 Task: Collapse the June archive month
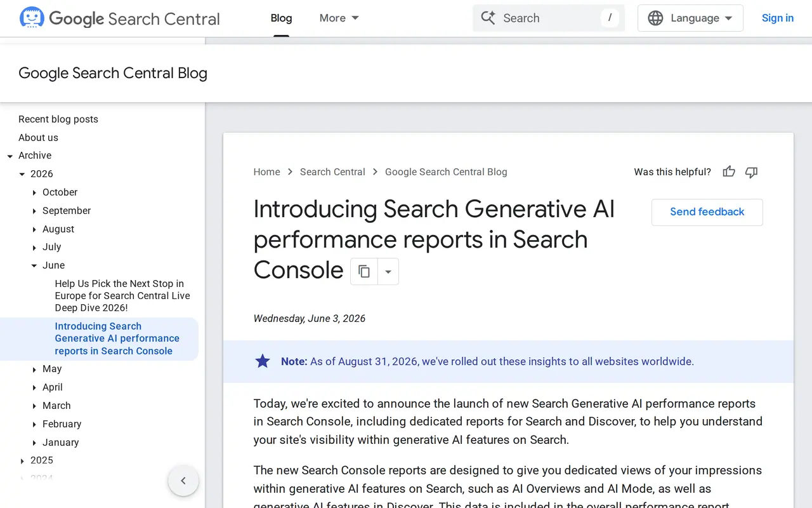(34, 266)
